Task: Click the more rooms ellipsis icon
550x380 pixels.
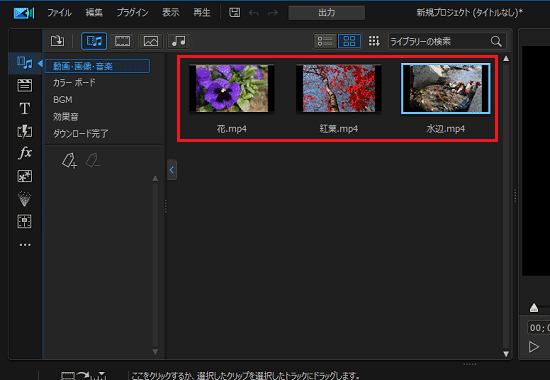Action: [x=25, y=245]
